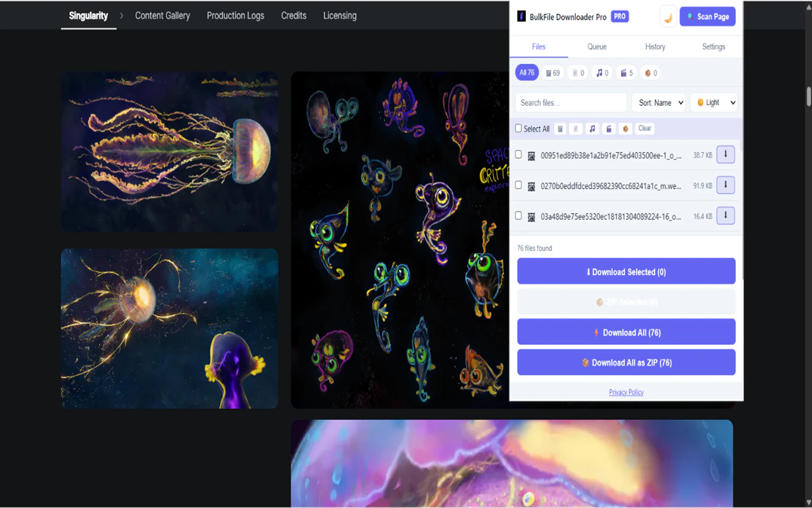This screenshot has width=812, height=508.
Task: Check the box for 00951ed89b38e1a2b91e75ed403500ee file
Action: [x=518, y=154]
